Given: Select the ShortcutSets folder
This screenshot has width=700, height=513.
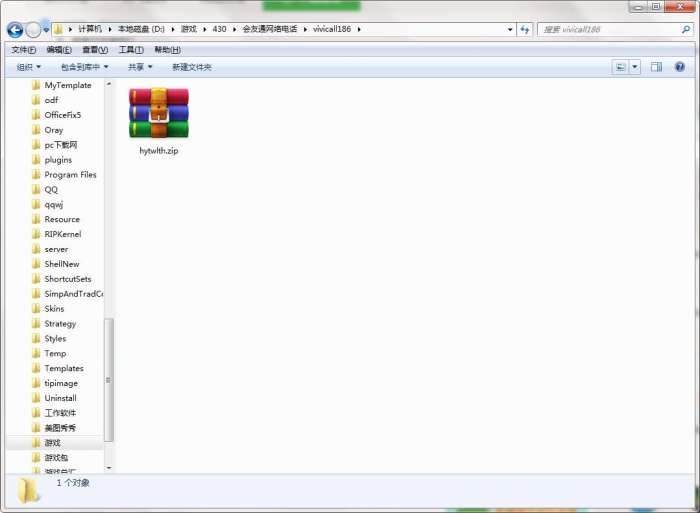Looking at the screenshot, I should (67, 279).
